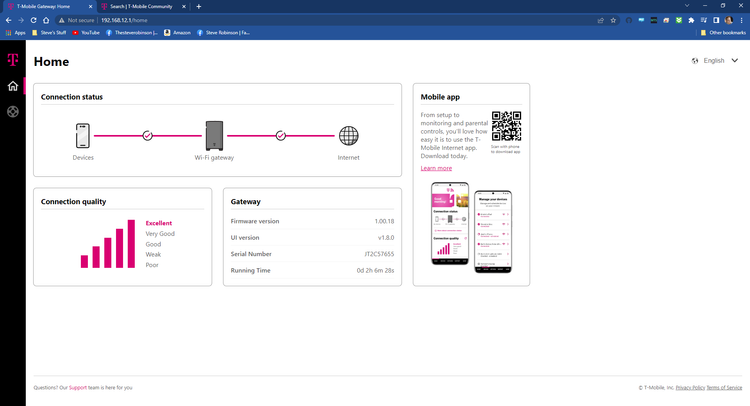750x406 pixels.
Task: Click the Not secure warning indicator
Action: [x=77, y=20]
